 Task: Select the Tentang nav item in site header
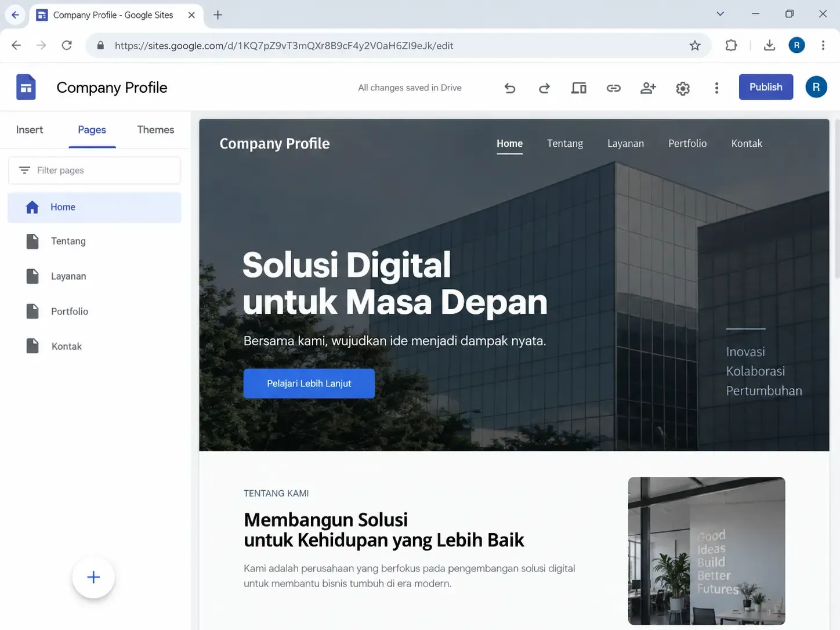[x=565, y=144]
